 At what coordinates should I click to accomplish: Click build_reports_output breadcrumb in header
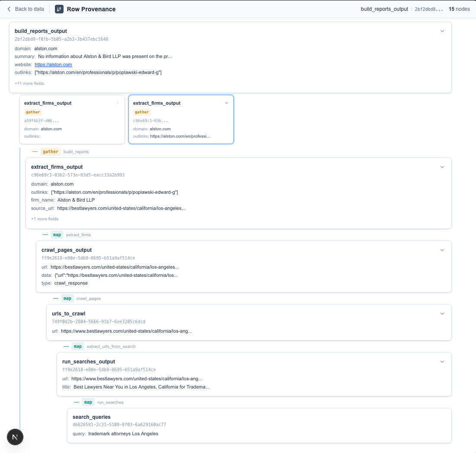[384, 9]
